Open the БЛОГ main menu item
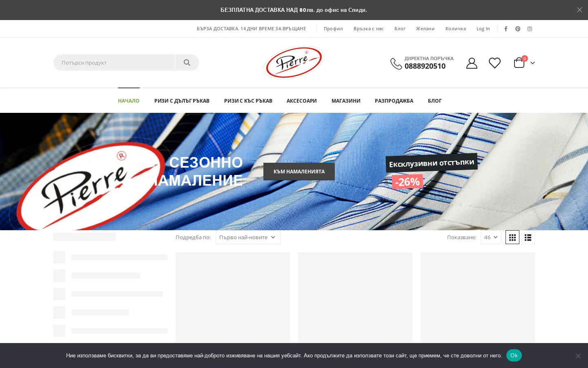Image resolution: width=588 pixels, height=368 pixels. pyautogui.click(x=435, y=101)
